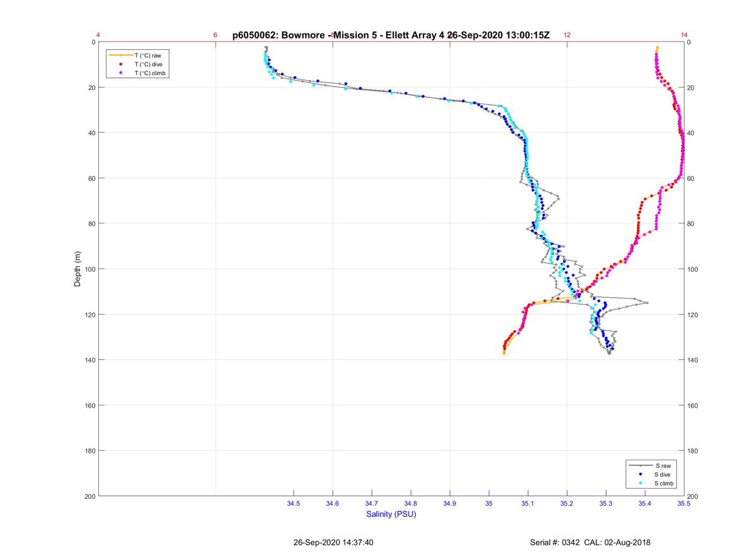This screenshot has height=558, width=756.
Task: Click the 140 tick on the right depth axis
Action: [693, 360]
